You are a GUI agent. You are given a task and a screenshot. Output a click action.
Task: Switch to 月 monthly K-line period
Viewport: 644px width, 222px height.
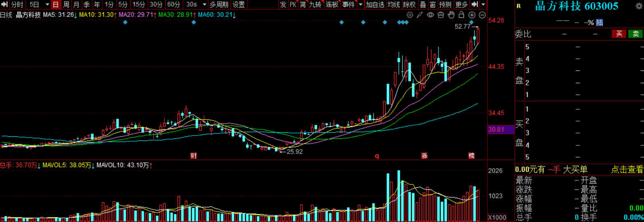click(x=76, y=5)
